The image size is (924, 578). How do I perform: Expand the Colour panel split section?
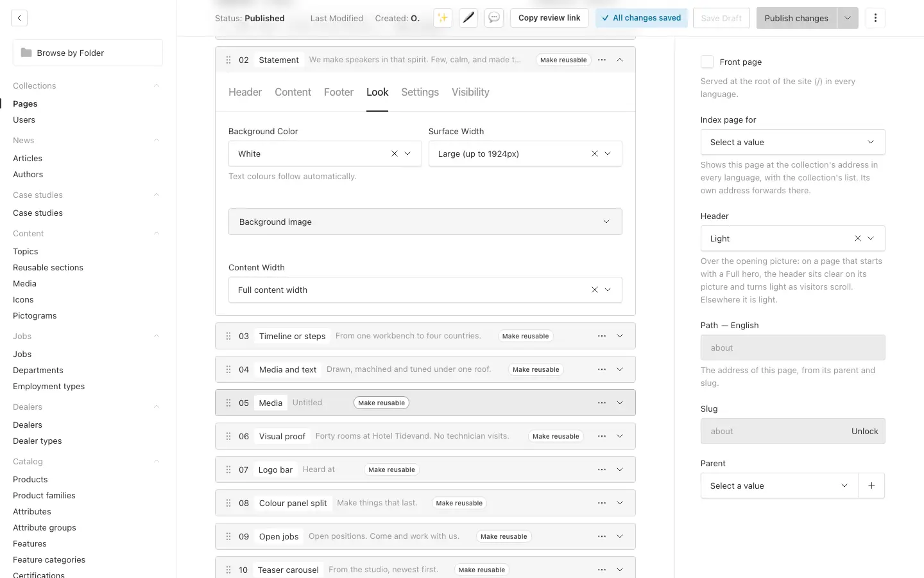[x=620, y=503]
